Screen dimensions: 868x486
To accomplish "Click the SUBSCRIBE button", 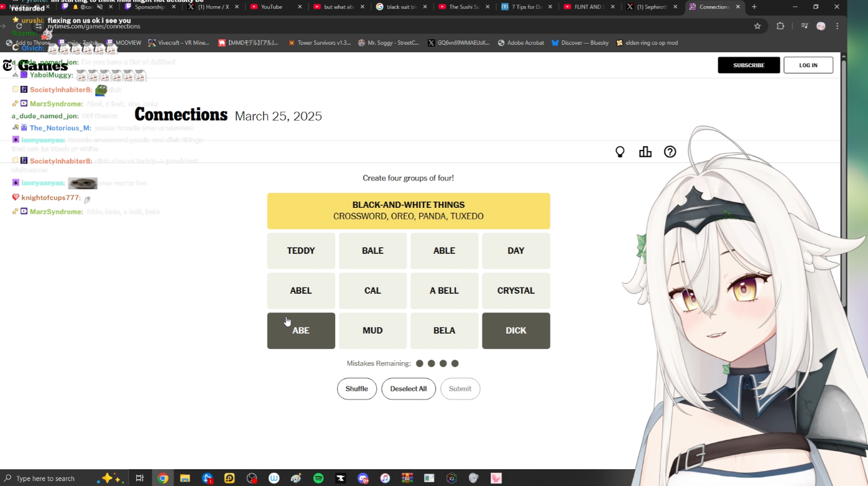I will [x=749, y=65].
